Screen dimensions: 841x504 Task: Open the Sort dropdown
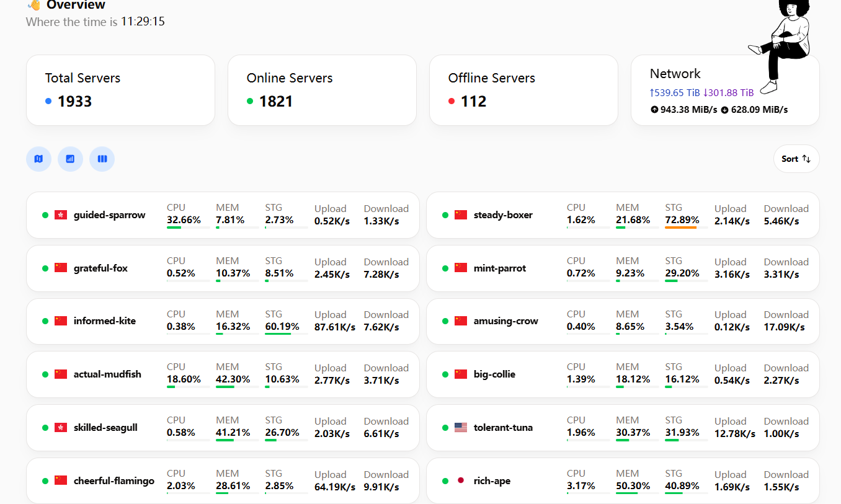pos(796,159)
